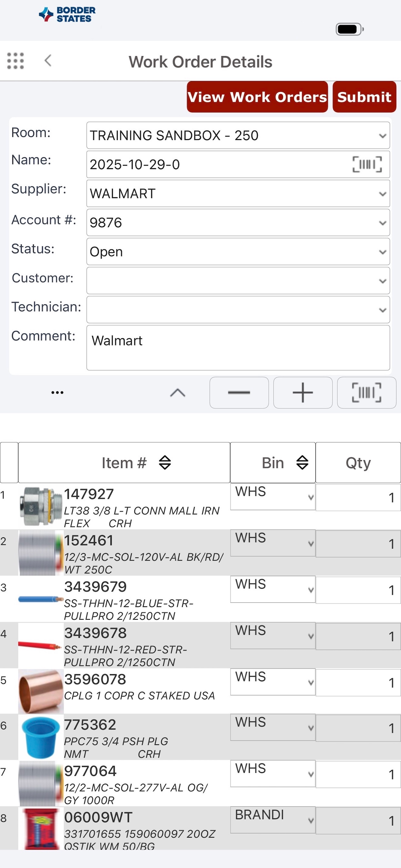401x868 pixels.
Task: Open Bin dropdown for item 775362
Action: point(273,727)
